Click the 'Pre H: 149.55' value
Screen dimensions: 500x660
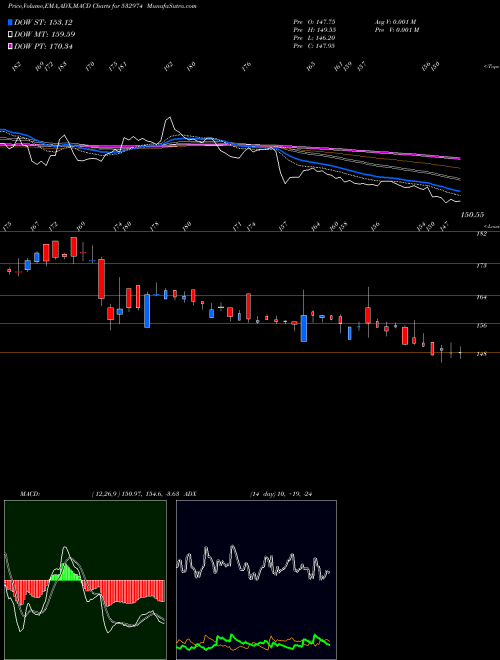[314, 30]
